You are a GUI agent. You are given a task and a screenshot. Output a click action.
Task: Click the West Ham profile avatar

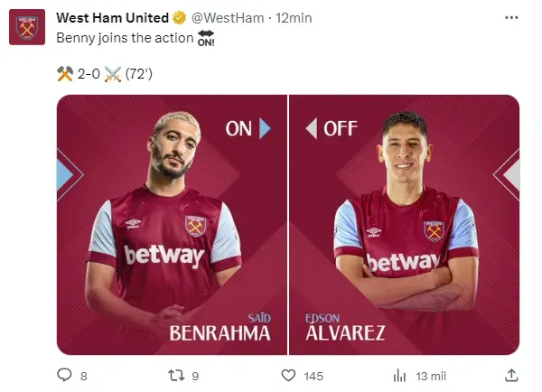[27, 27]
